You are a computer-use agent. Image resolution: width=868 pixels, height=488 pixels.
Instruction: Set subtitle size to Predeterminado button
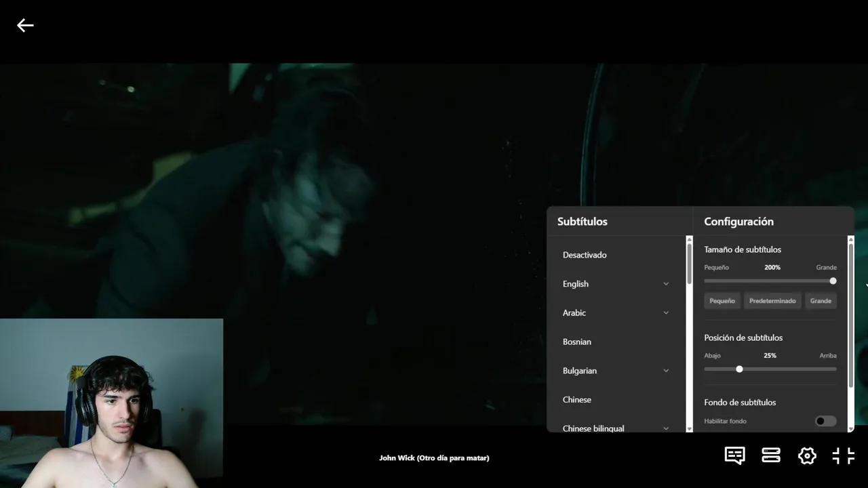click(772, 301)
